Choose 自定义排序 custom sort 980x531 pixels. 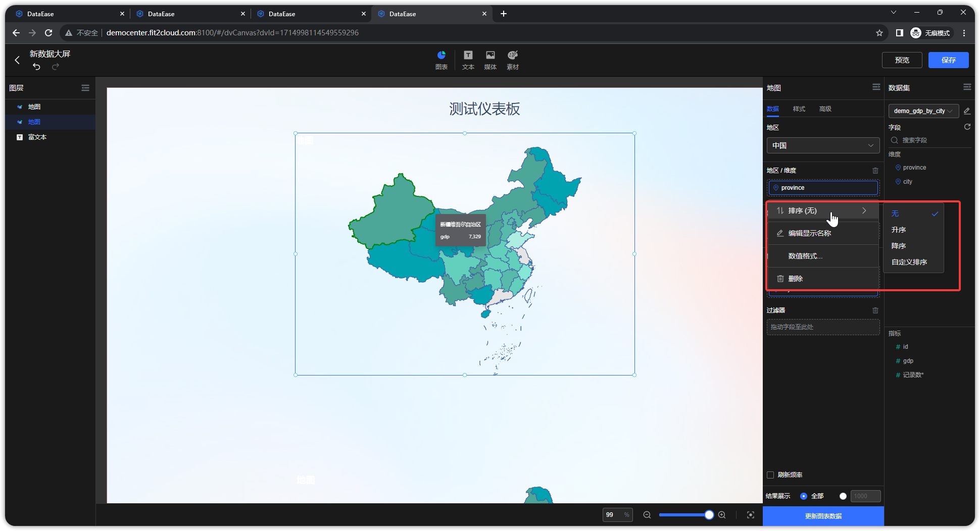(x=913, y=262)
